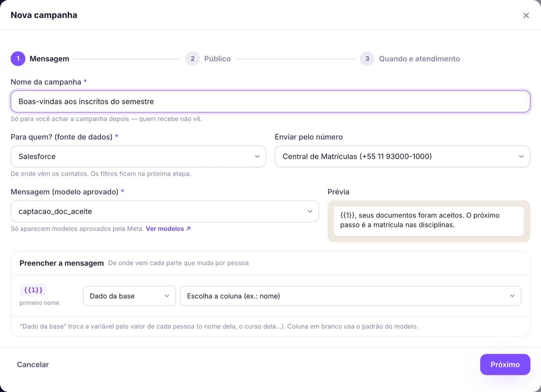The image size is (541, 392).
Task: Click the 'Só para você achar a campanha depois' hint
Action: click(x=106, y=119)
